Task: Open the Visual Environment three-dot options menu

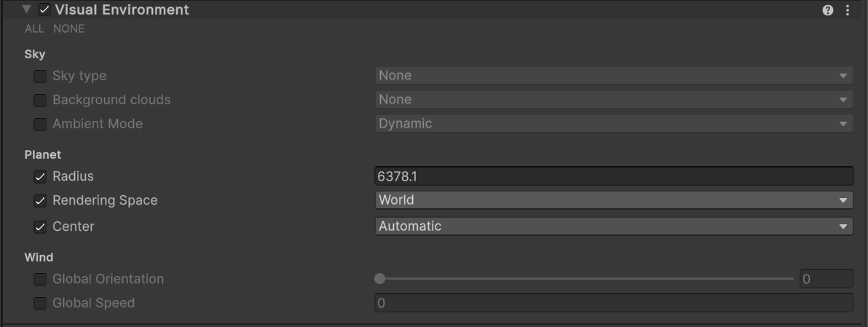Action: click(x=848, y=10)
